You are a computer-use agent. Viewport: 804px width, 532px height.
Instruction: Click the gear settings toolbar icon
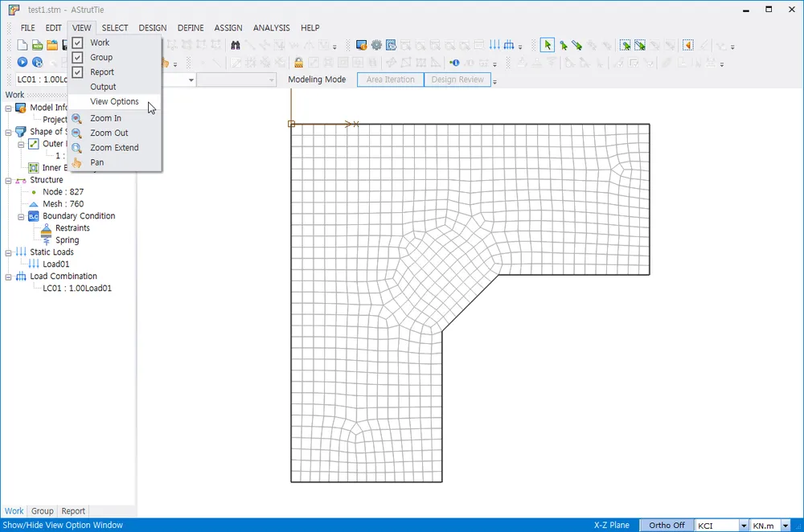tap(376, 45)
